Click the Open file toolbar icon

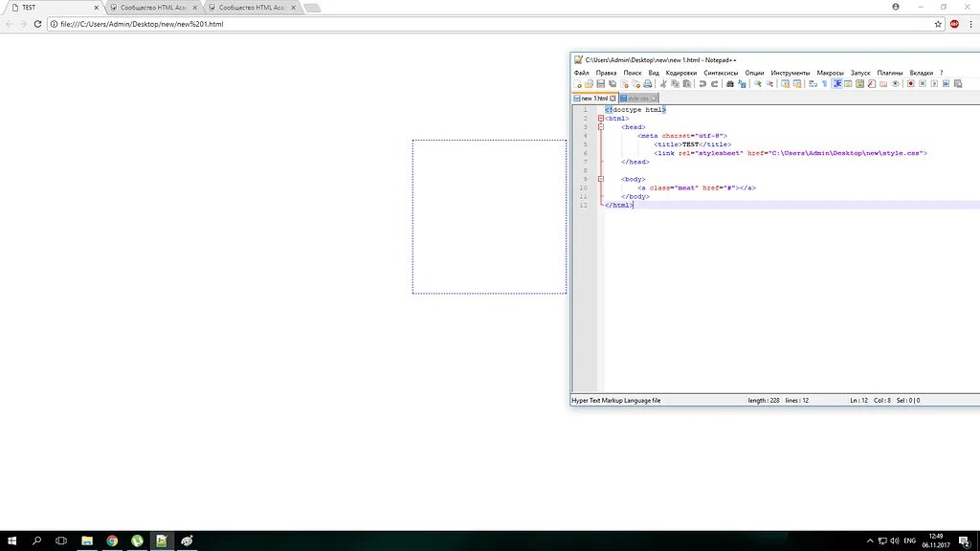coord(589,84)
